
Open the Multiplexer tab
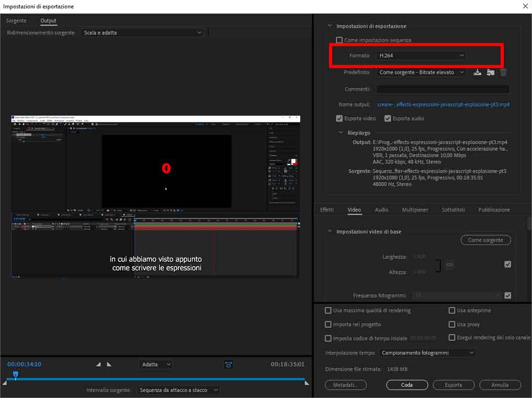point(415,209)
